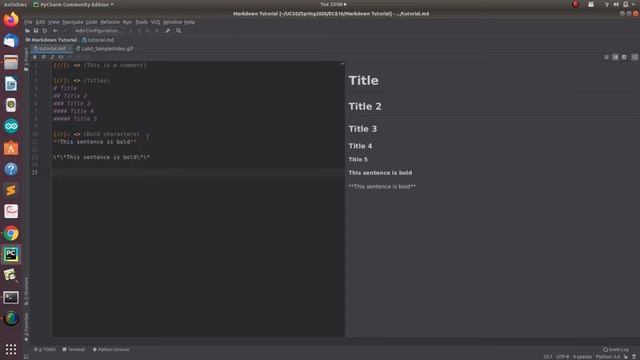Image resolution: width=640 pixels, height=360 pixels.
Task: Show editor and preview split mode
Action: click(x=615, y=57)
